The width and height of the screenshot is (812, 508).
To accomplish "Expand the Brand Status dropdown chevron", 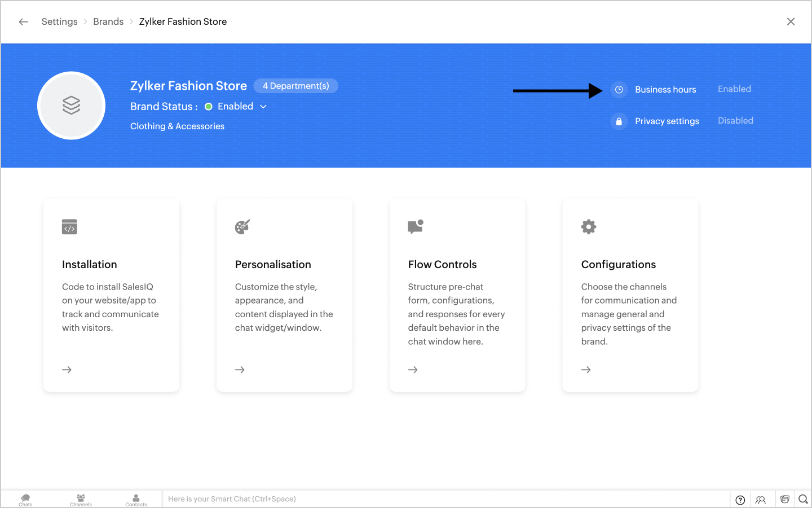I will click(x=263, y=107).
